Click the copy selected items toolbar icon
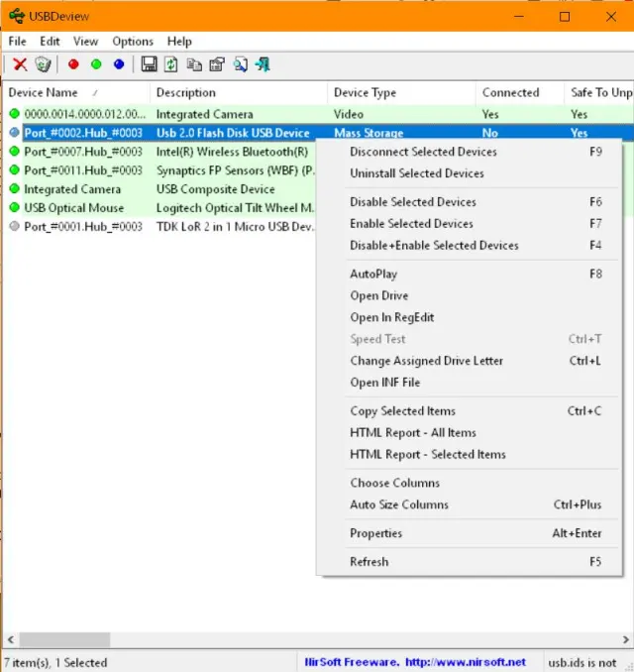Screen dimensions: 634x672 (x=194, y=64)
